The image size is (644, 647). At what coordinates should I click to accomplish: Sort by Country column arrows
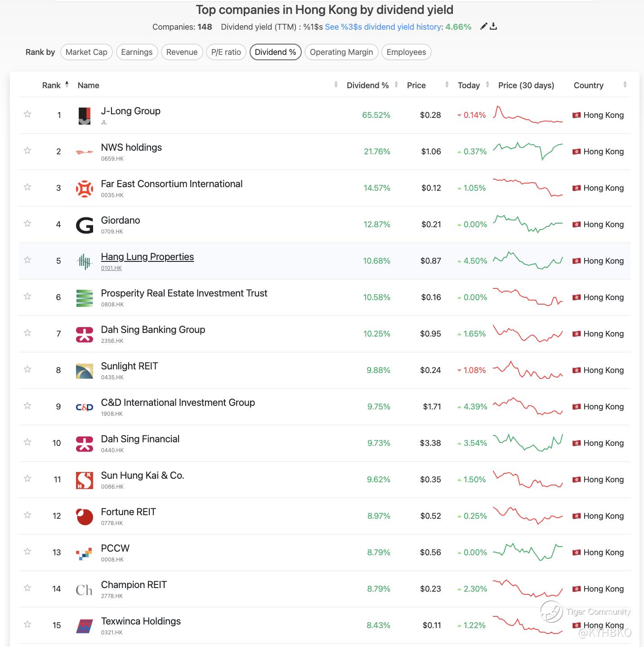click(625, 85)
